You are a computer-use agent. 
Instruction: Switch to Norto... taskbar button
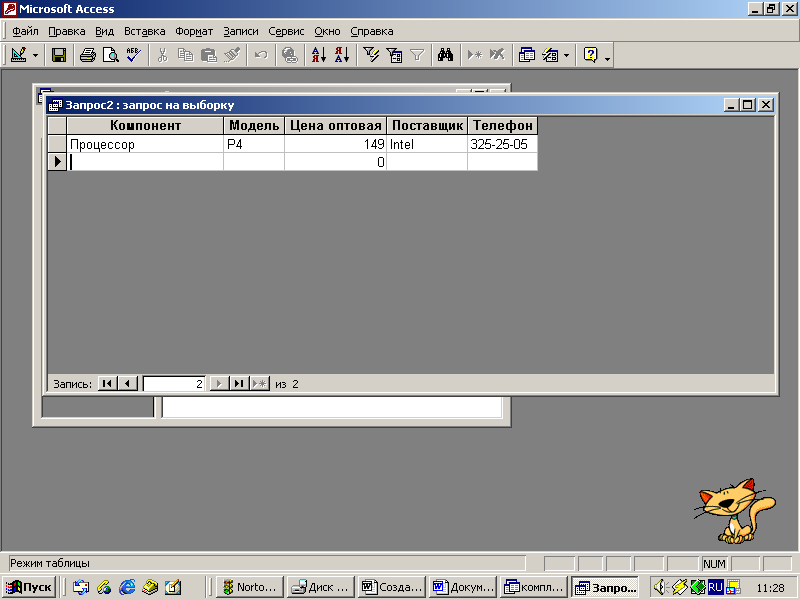pos(250,587)
